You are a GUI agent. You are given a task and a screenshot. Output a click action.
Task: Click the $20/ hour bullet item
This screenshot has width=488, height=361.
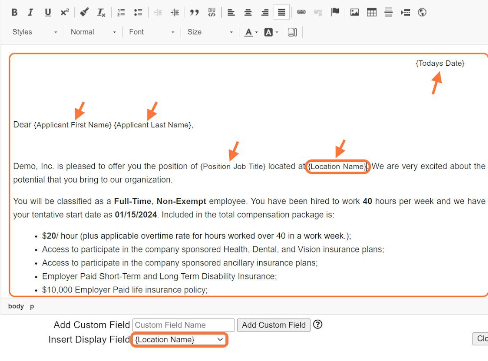pos(196,236)
